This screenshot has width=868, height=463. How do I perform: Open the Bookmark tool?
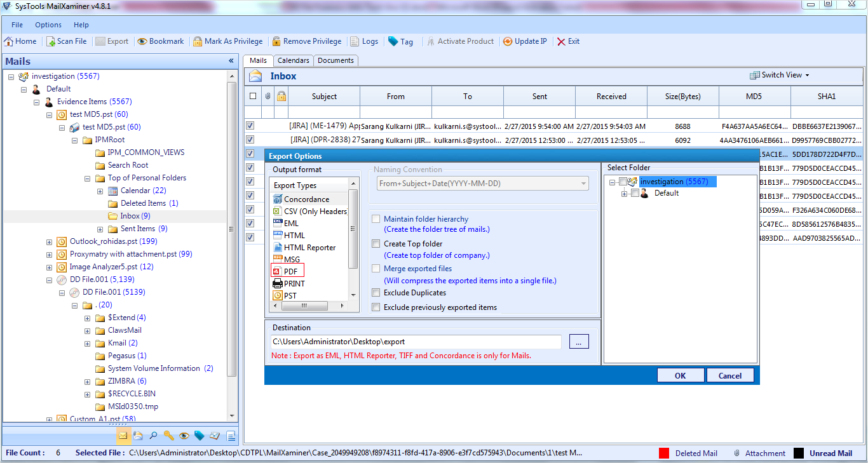(161, 41)
